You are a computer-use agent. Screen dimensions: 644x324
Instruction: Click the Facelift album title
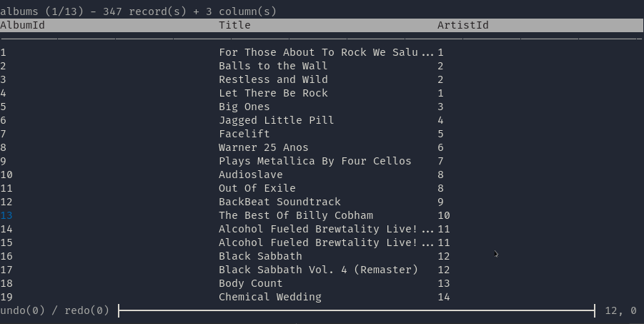(244, 134)
